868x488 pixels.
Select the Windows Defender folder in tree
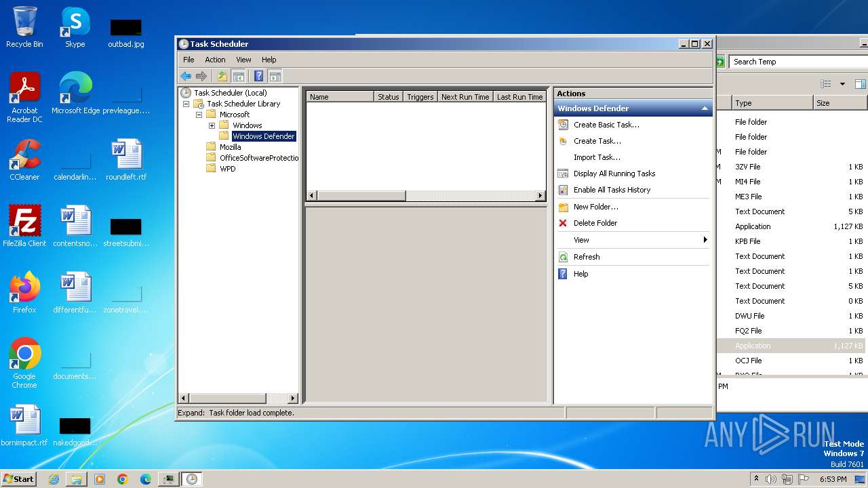click(263, 136)
